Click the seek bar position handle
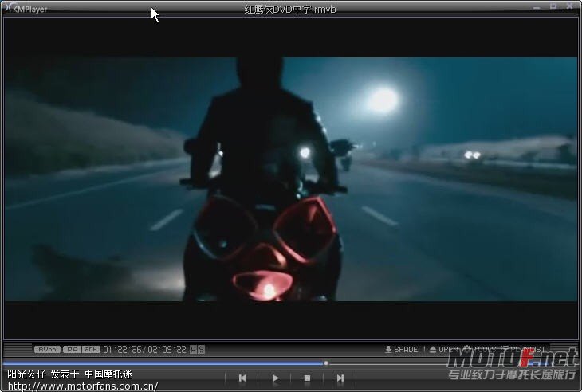 pyautogui.click(x=325, y=363)
